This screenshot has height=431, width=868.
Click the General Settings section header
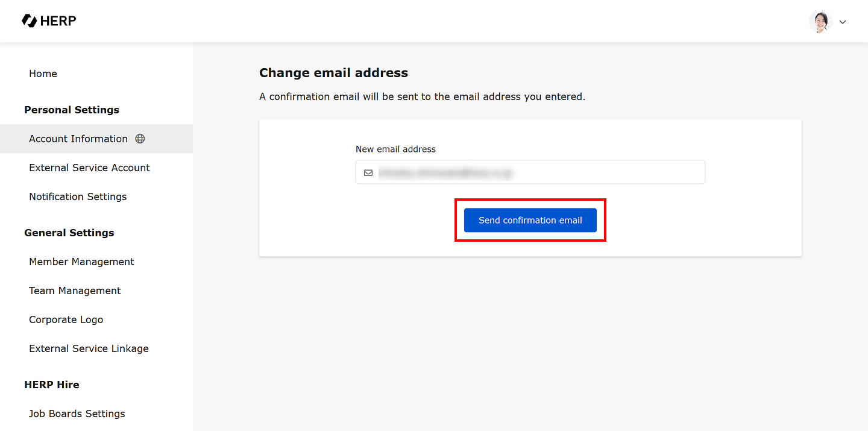(x=69, y=233)
